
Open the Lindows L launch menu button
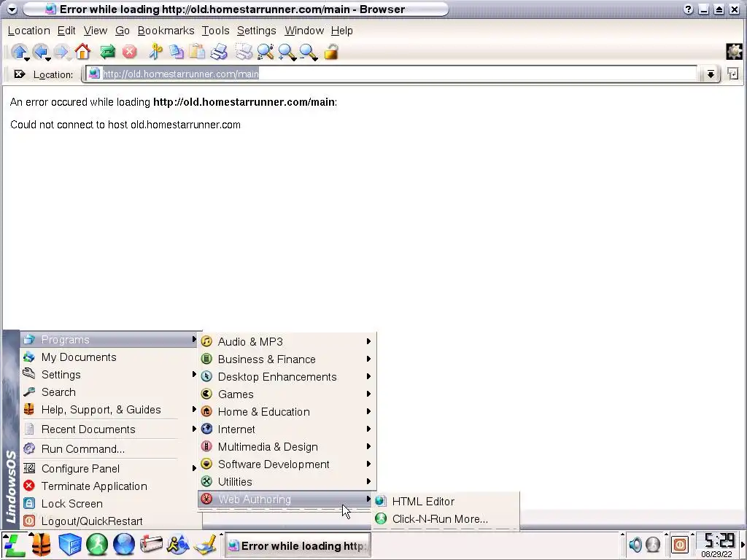14,545
